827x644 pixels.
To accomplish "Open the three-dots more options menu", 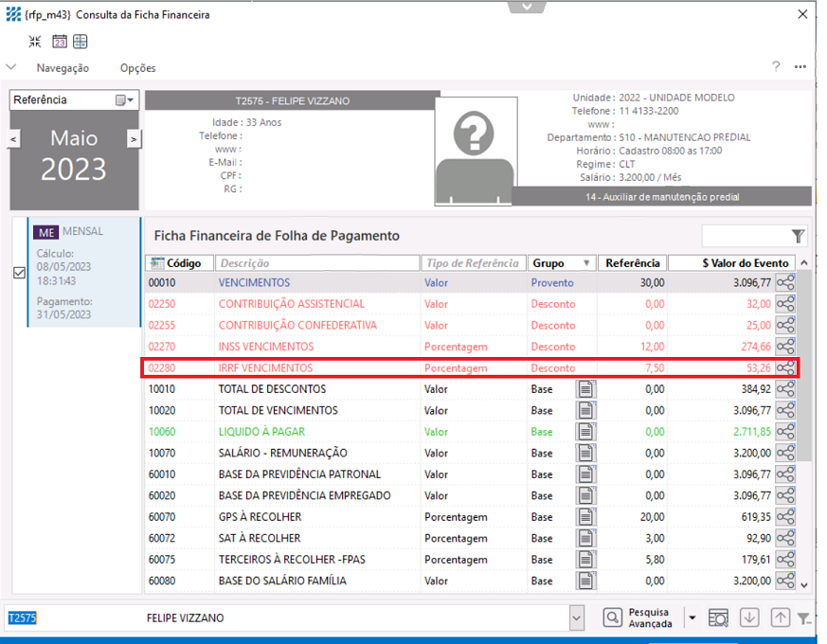I will coord(800,67).
